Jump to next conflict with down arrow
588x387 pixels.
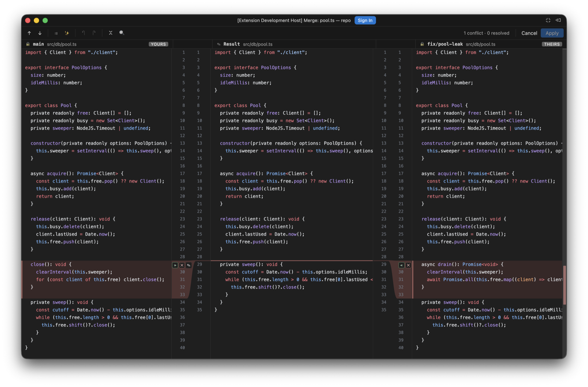(x=40, y=33)
